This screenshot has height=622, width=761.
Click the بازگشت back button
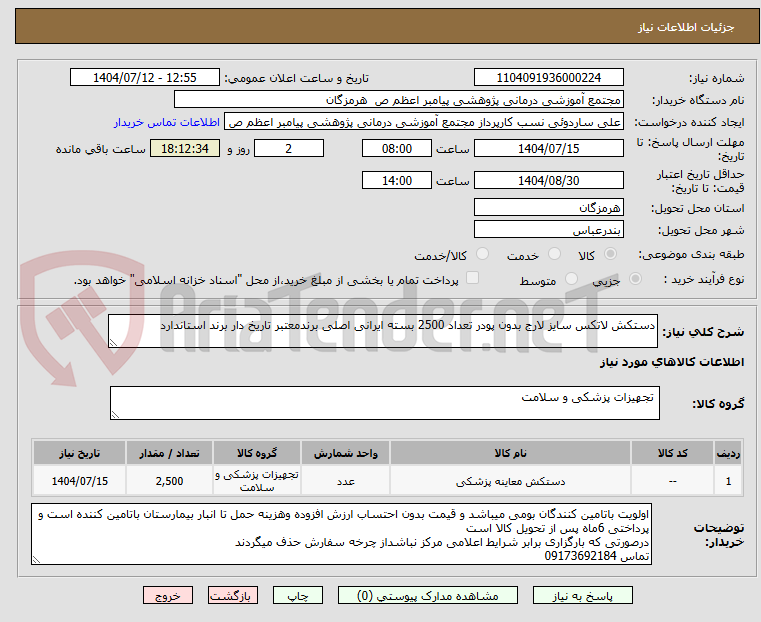click(x=233, y=595)
